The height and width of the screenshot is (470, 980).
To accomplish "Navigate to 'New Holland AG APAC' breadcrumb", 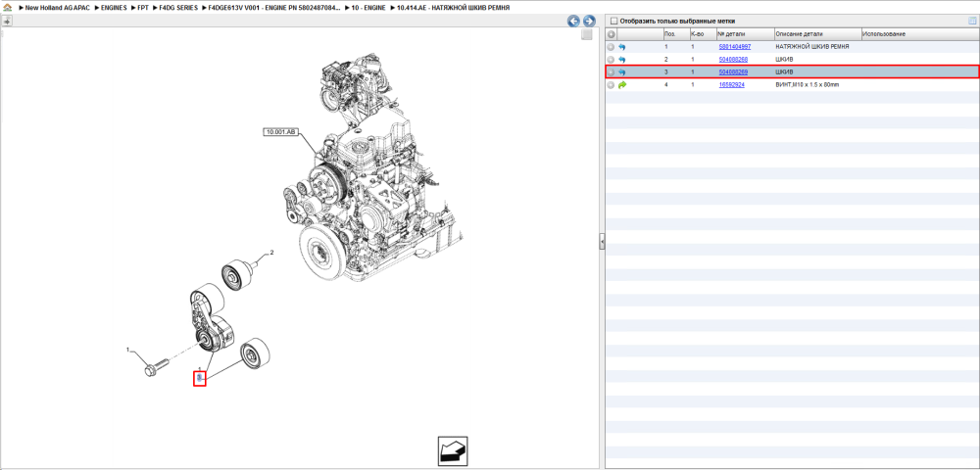I will tap(58, 8).
